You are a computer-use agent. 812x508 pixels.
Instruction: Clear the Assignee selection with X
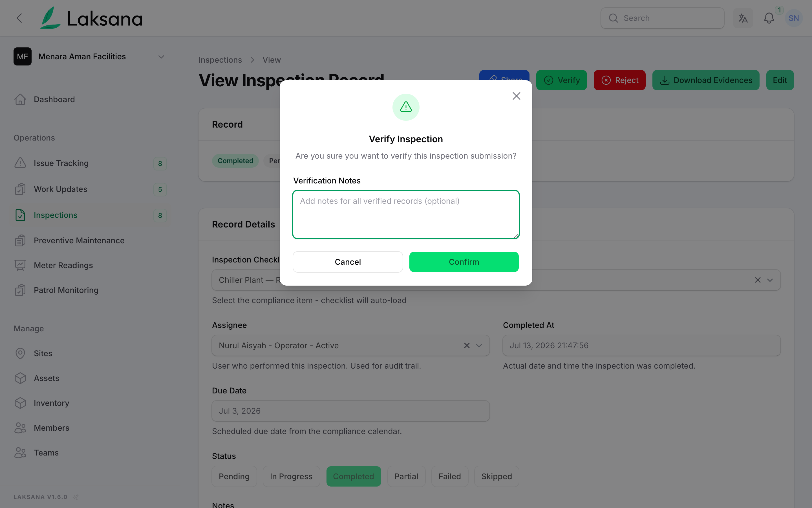pos(467,345)
